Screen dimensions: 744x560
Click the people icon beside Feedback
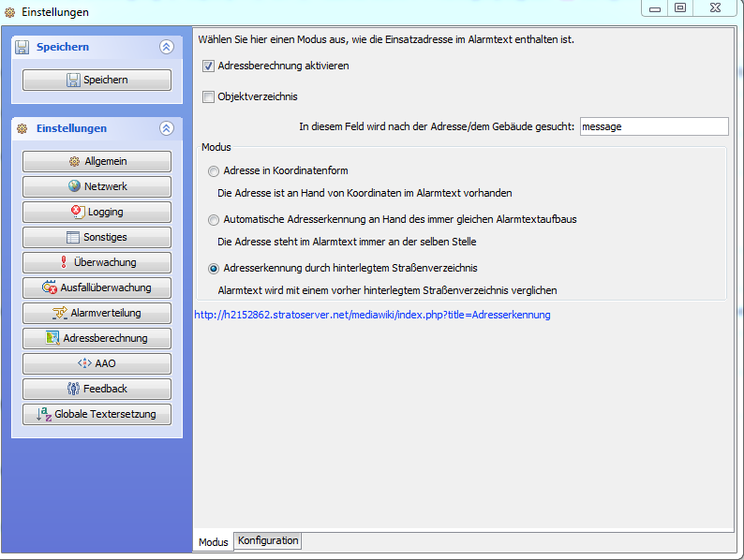[x=73, y=389]
